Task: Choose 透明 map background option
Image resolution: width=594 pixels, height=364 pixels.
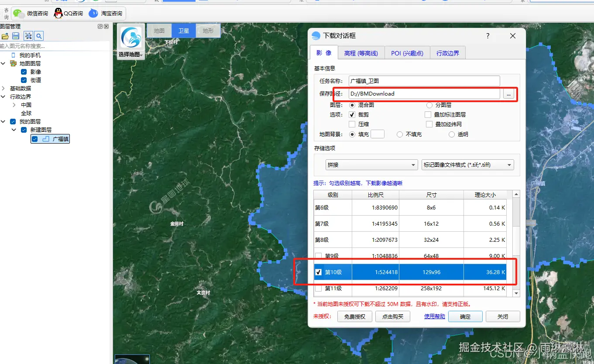Action: [452, 134]
